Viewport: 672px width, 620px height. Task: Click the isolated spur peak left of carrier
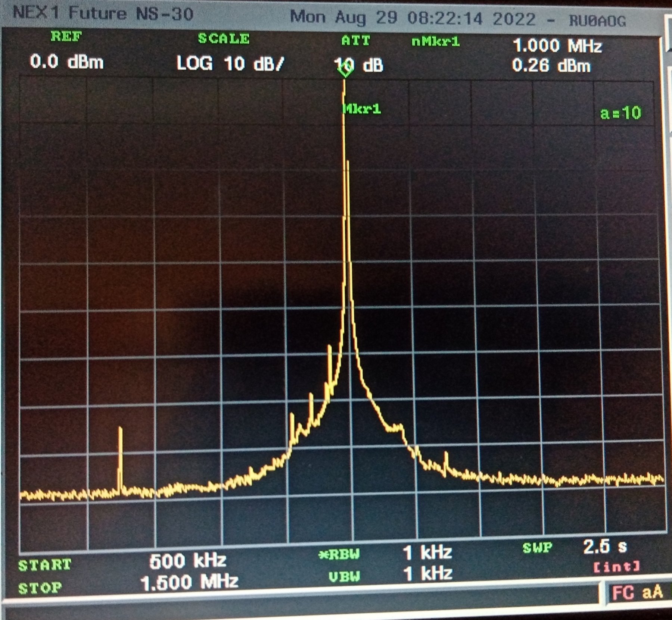(x=120, y=461)
